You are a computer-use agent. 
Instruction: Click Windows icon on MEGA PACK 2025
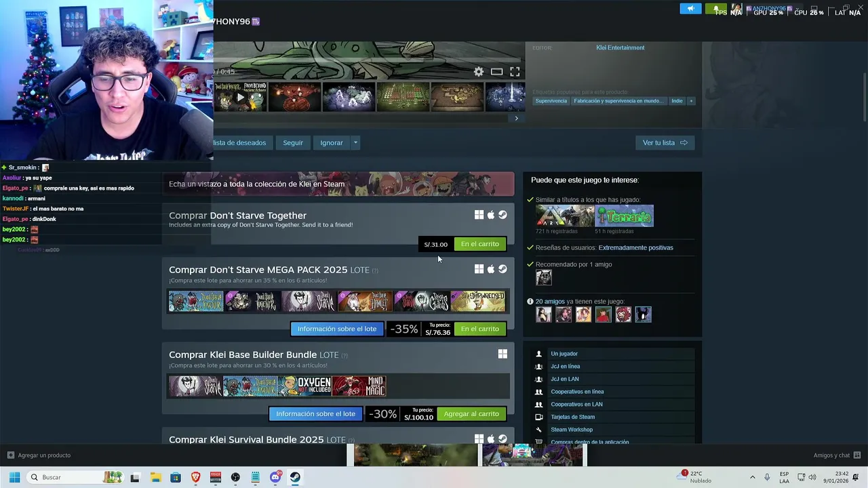pos(479,269)
